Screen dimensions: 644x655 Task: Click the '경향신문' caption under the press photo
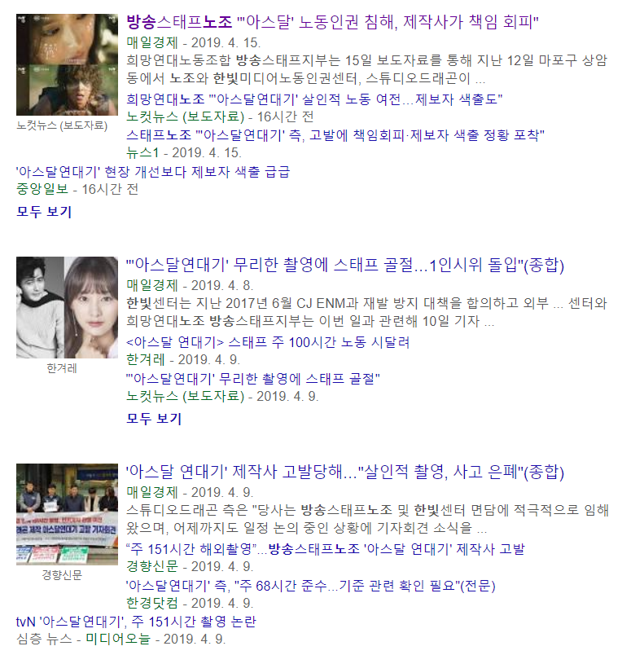pos(62,575)
